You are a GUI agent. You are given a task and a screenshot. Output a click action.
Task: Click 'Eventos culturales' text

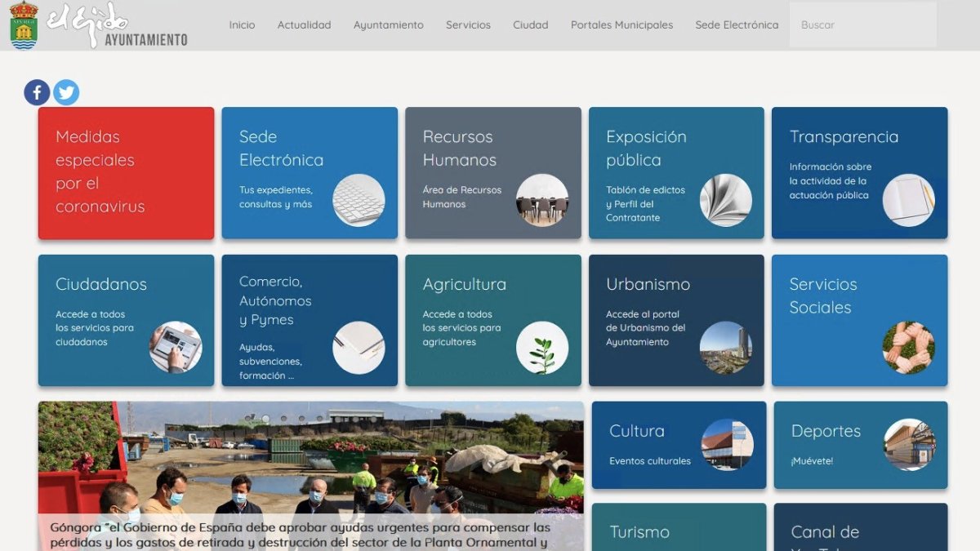[650, 461]
